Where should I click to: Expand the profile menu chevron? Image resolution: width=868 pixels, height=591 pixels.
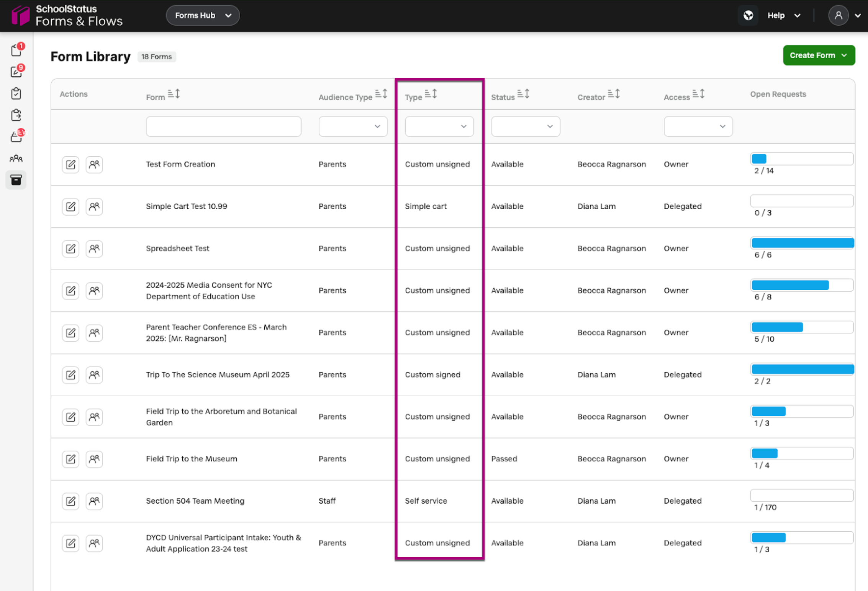[858, 16]
